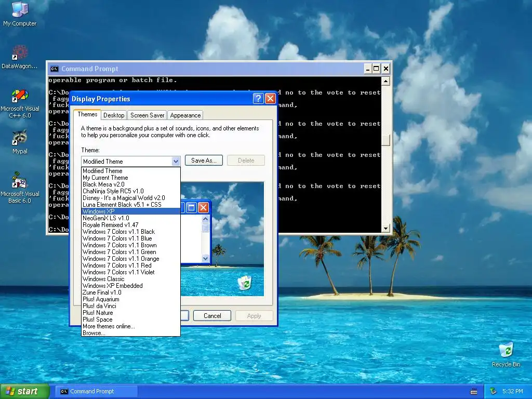This screenshot has height=399, width=532.
Task: Click the Command Prompt scrollbar thumb
Action: 385,139
